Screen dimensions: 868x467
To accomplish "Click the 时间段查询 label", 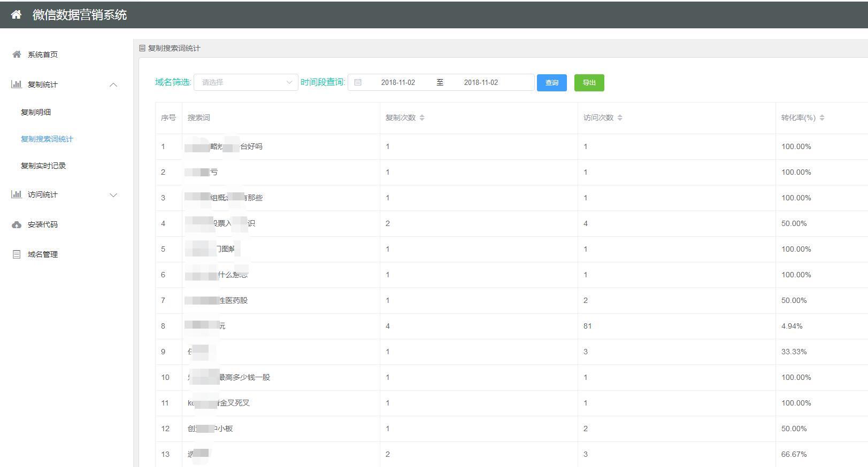I will tap(322, 82).
